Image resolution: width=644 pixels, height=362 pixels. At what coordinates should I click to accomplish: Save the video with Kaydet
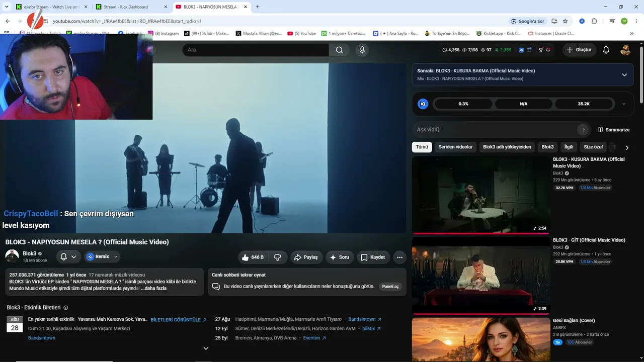click(x=374, y=257)
